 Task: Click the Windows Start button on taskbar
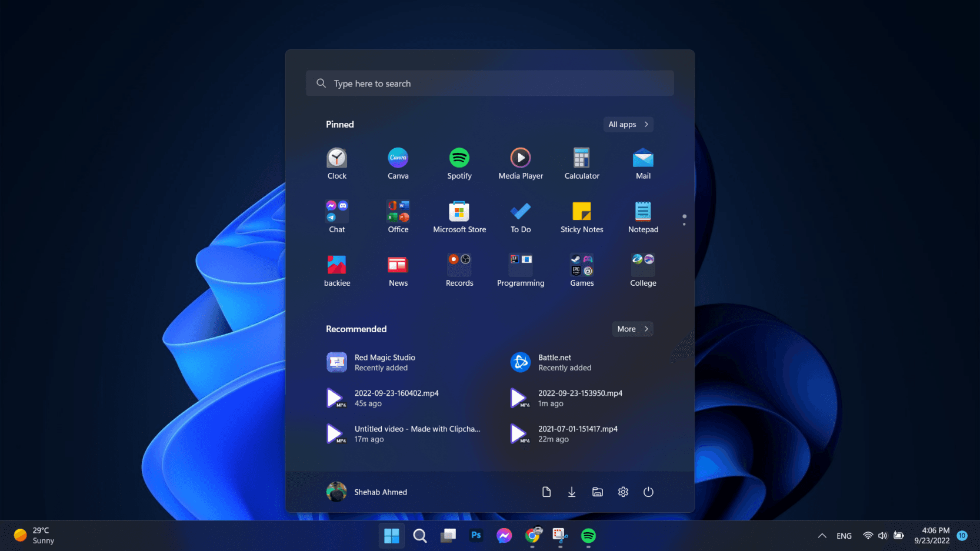[x=391, y=536]
